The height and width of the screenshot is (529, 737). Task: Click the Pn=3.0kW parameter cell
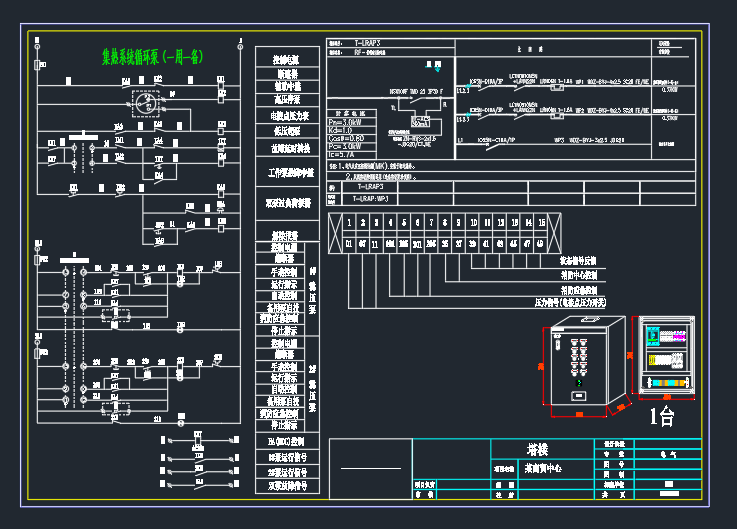(x=352, y=122)
